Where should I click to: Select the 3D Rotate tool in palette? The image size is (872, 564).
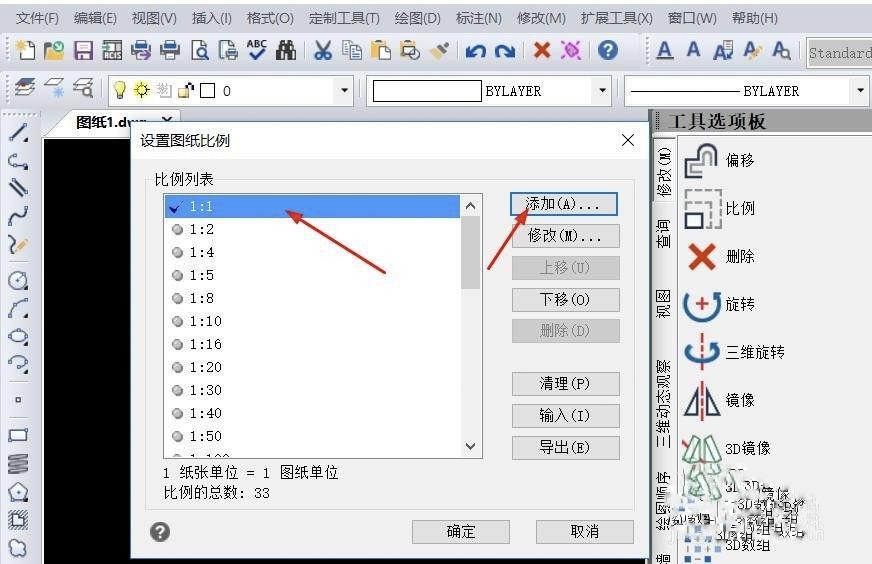(734, 352)
